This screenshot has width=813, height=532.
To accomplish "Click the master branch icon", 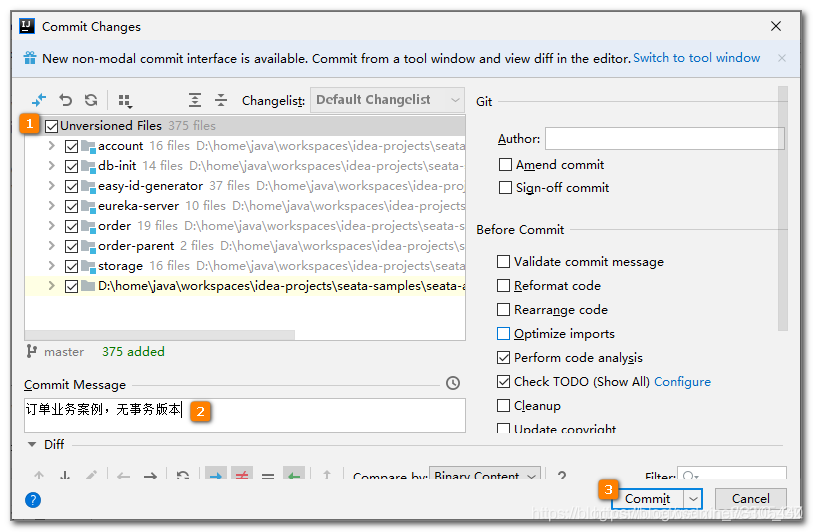I will click(x=32, y=352).
